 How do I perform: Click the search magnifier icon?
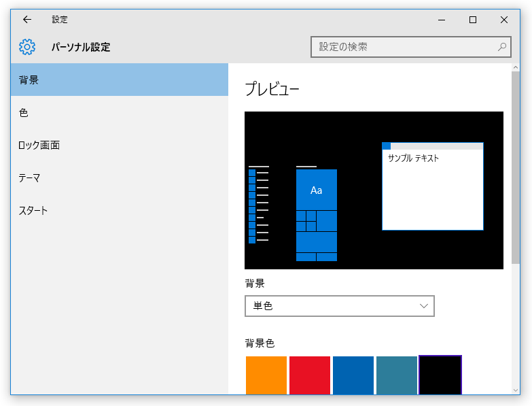click(502, 47)
